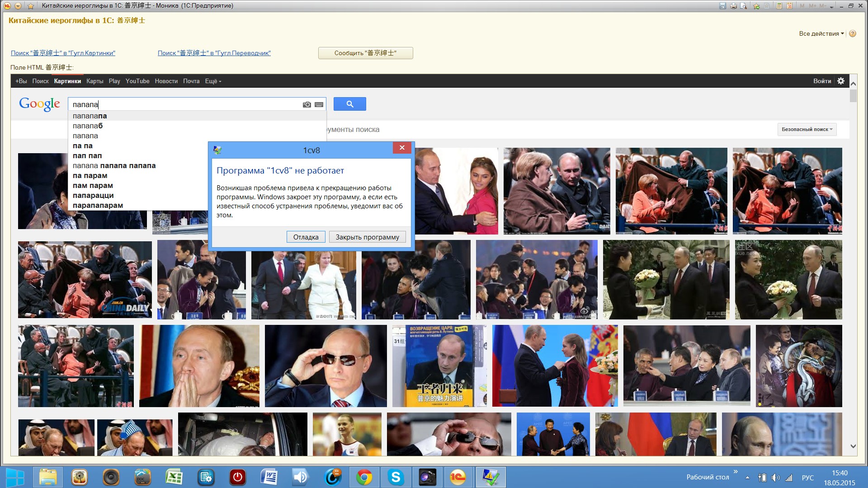Click the page scrollbar down arrow
Viewport: 868px width, 488px height.
point(853,446)
